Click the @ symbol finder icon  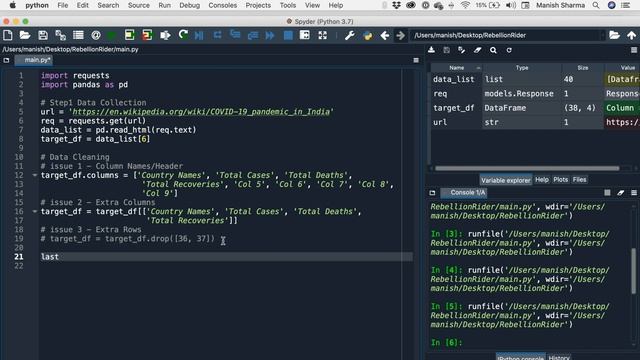(x=96, y=36)
